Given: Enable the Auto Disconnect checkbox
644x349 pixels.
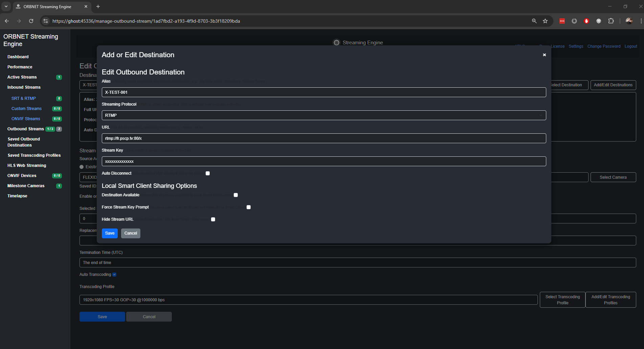Looking at the screenshot, I should [x=208, y=173].
